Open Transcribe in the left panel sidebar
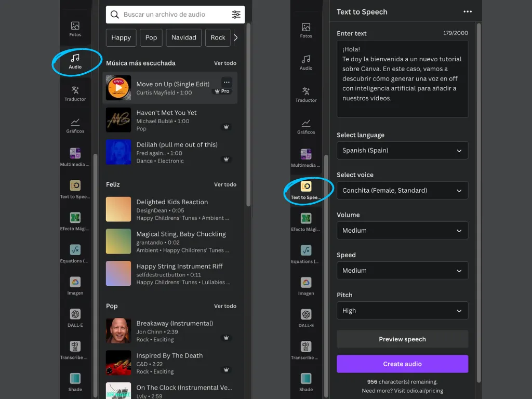 (x=75, y=350)
